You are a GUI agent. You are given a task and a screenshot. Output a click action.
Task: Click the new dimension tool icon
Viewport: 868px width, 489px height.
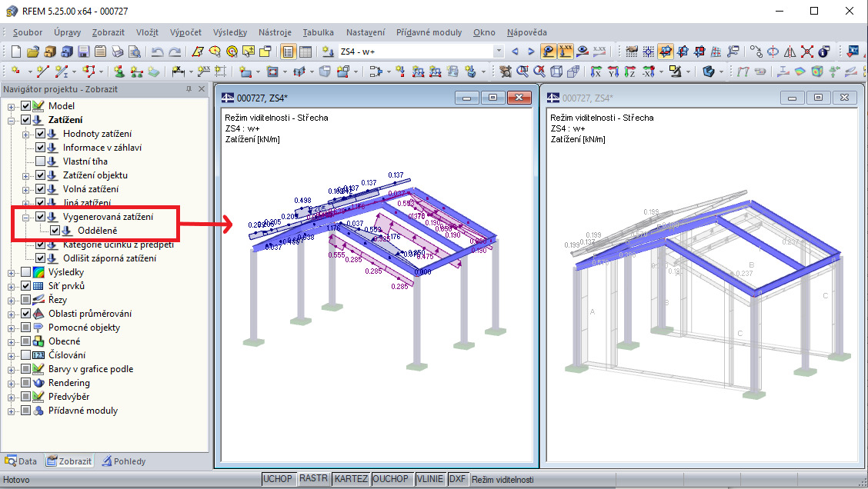click(179, 71)
